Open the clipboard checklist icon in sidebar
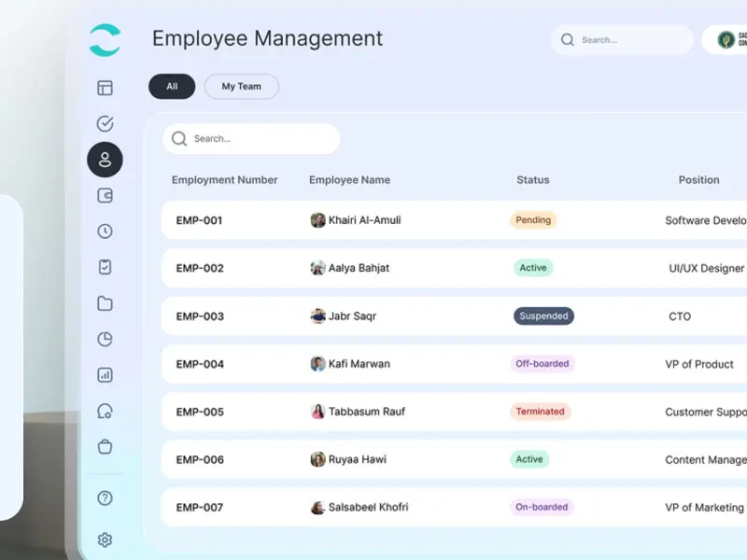 pyautogui.click(x=105, y=267)
